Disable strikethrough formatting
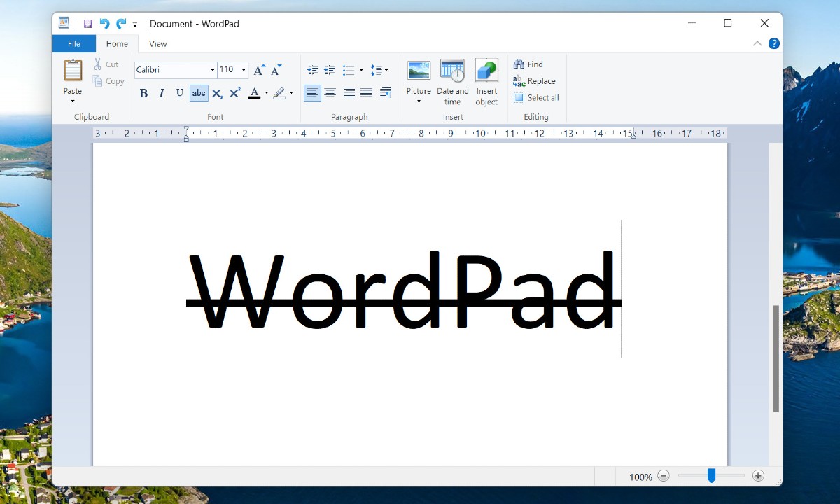The height and width of the screenshot is (504, 840). (x=198, y=92)
